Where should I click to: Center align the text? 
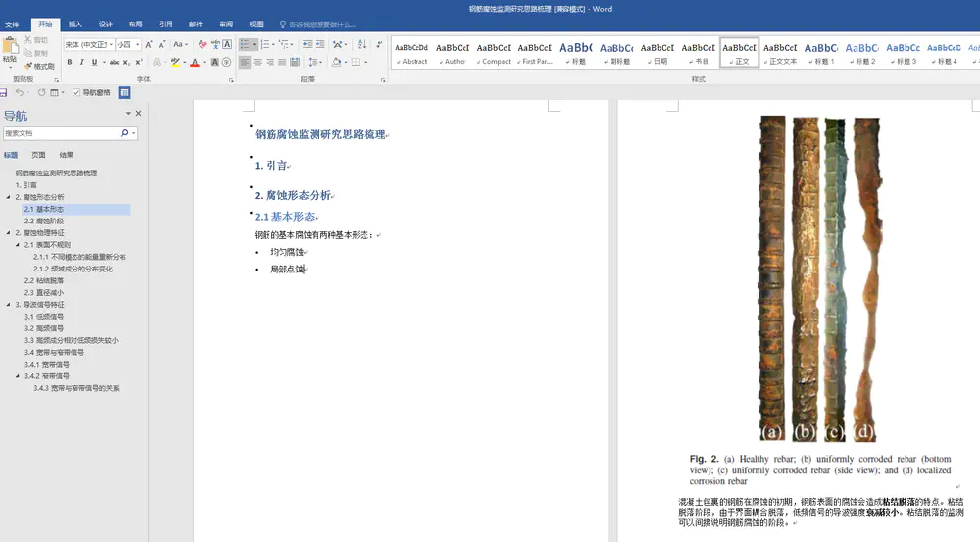pyautogui.click(x=257, y=62)
